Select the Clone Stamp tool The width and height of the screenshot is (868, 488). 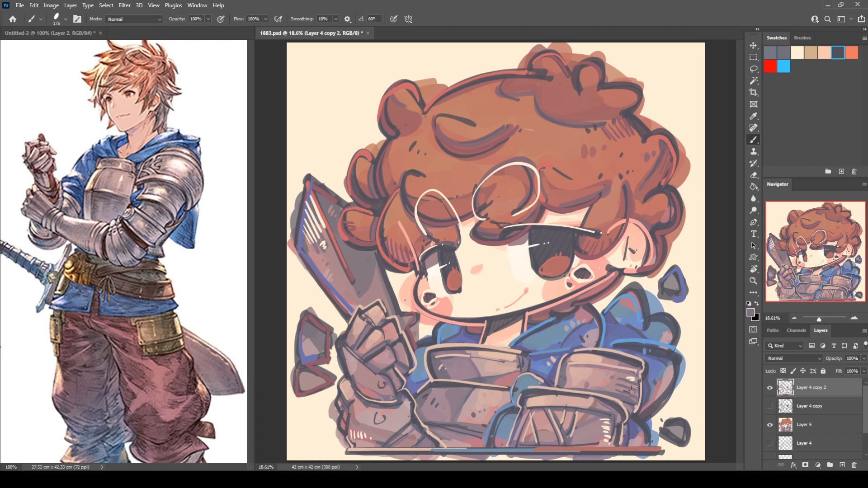click(753, 152)
